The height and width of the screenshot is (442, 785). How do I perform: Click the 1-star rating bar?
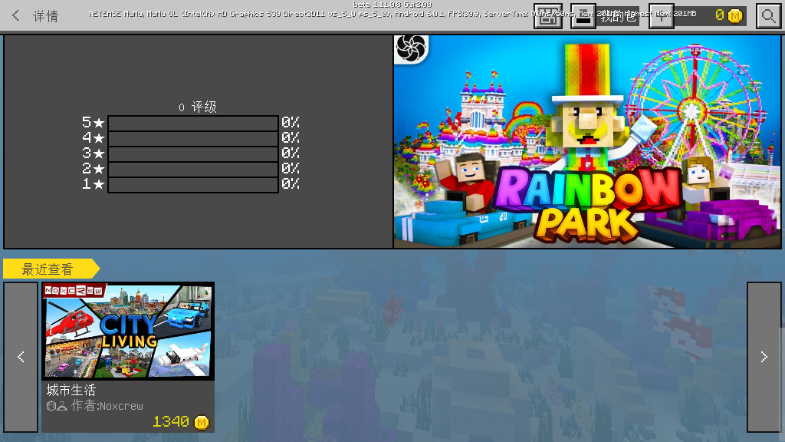193,185
